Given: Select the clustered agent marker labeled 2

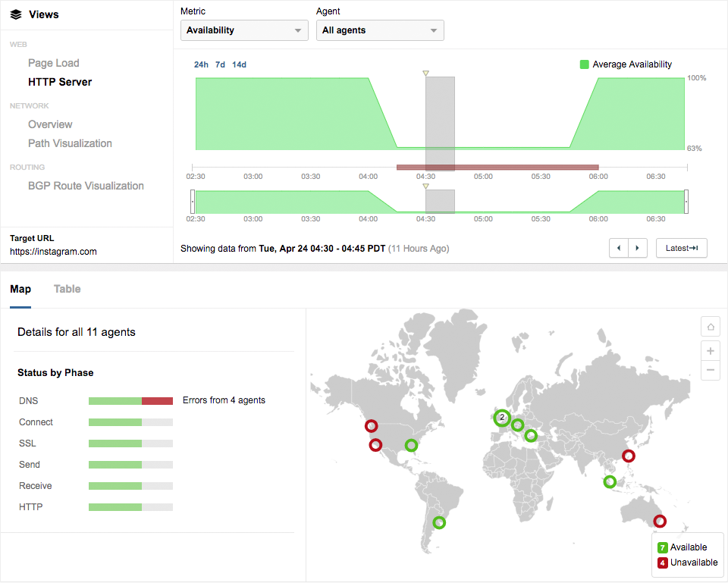Looking at the screenshot, I should click(x=502, y=418).
